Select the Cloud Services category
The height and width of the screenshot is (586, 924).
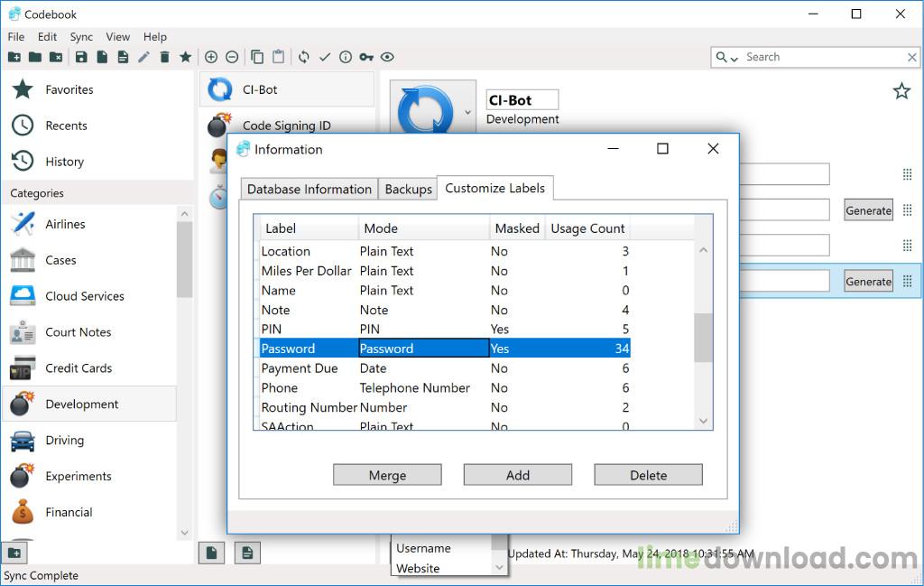(x=89, y=296)
